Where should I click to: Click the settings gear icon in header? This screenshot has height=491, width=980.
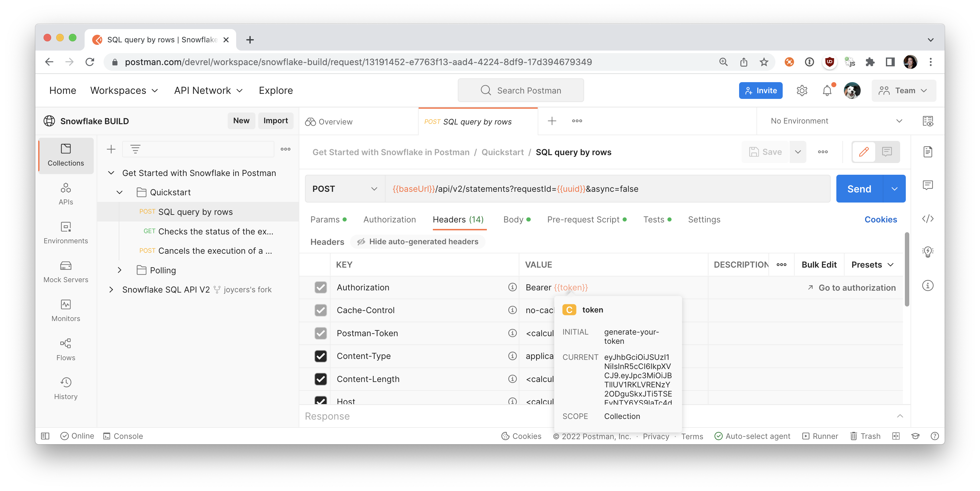pos(802,91)
